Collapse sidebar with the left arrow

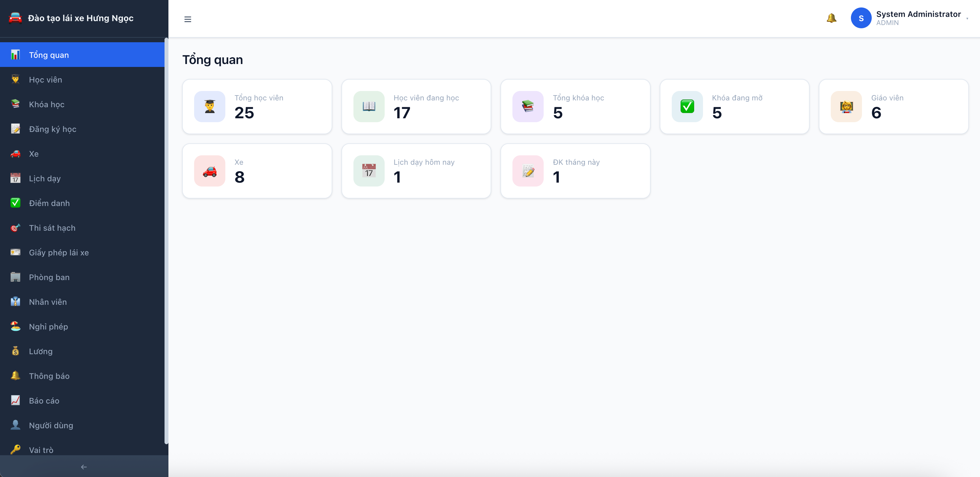pyautogui.click(x=84, y=467)
